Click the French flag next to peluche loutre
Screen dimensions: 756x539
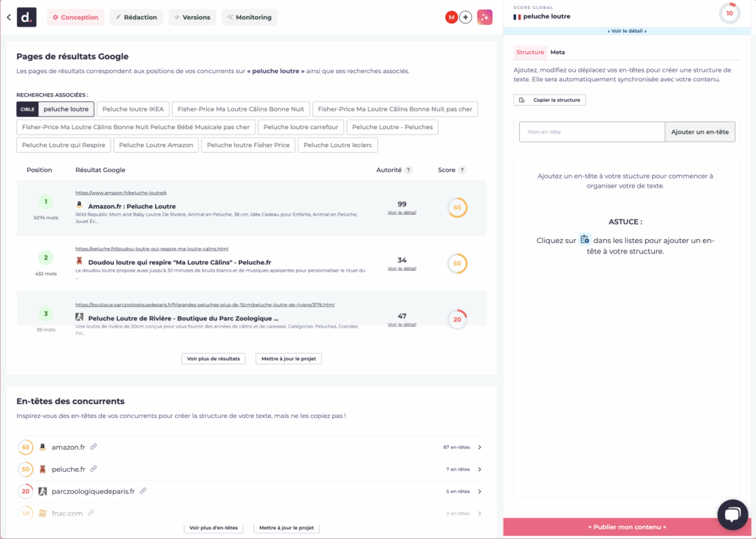pos(518,17)
